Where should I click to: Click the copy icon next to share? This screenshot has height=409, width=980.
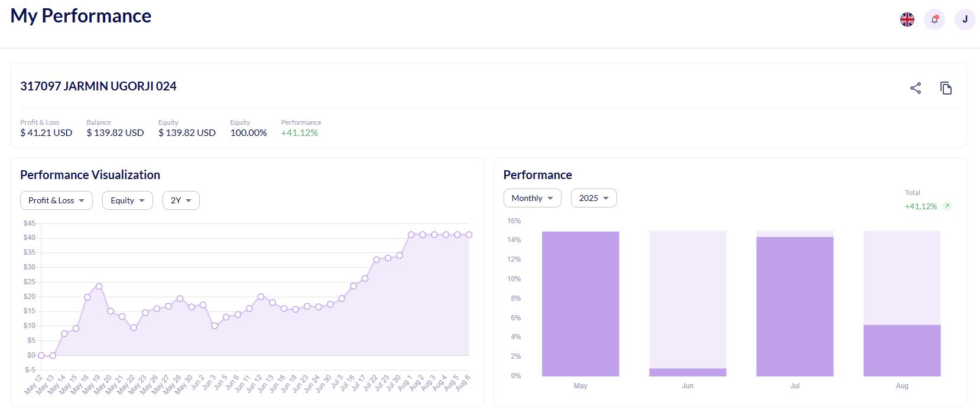click(x=946, y=88)
